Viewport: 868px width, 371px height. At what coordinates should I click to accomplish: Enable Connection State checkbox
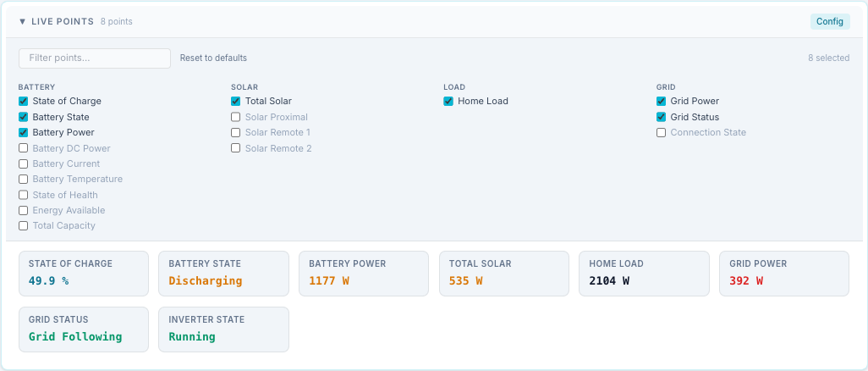661,132
